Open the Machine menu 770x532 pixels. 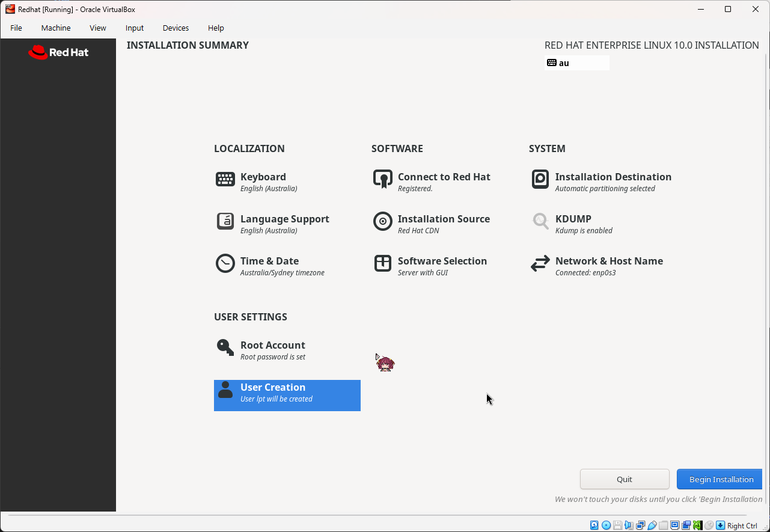(x=55, y=28)
